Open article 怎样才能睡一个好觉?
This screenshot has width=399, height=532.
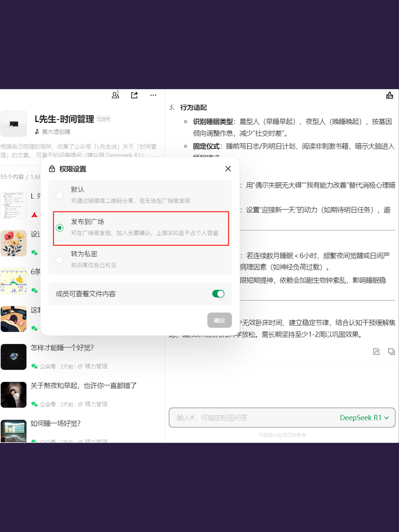click(62, 348)
